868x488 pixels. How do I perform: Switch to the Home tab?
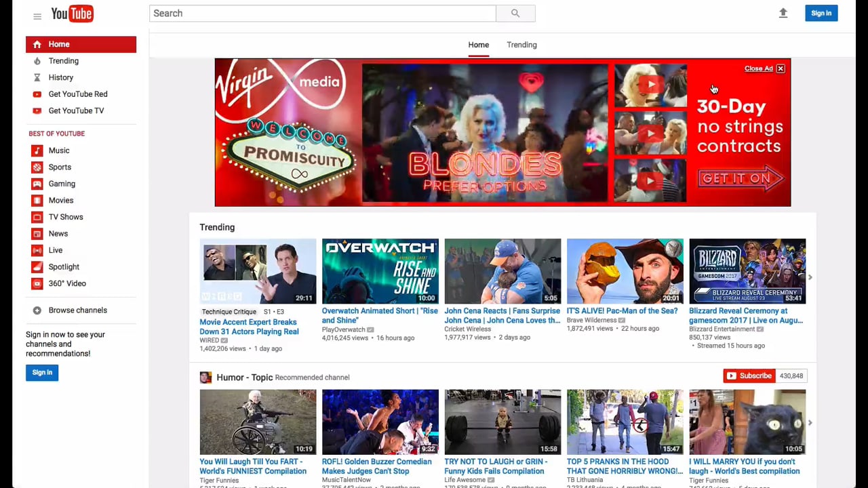[478, 45]
